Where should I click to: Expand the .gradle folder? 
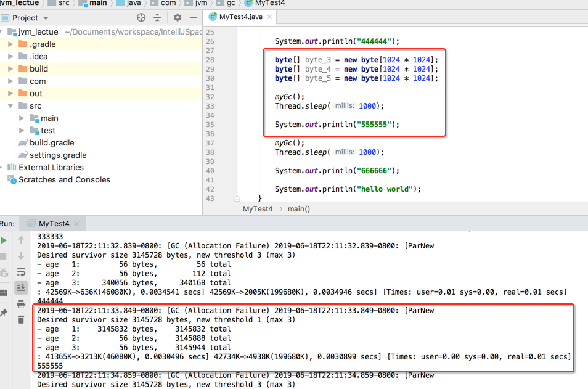[x=10, y=44]
